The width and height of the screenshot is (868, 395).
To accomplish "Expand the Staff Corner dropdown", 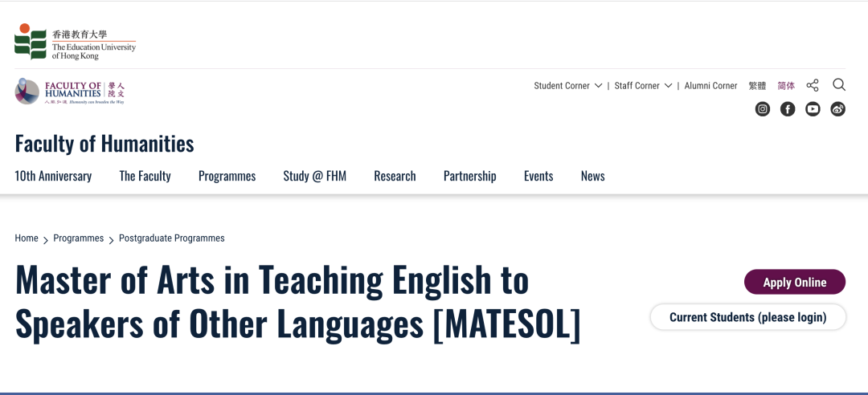I will tap(643, 86).
